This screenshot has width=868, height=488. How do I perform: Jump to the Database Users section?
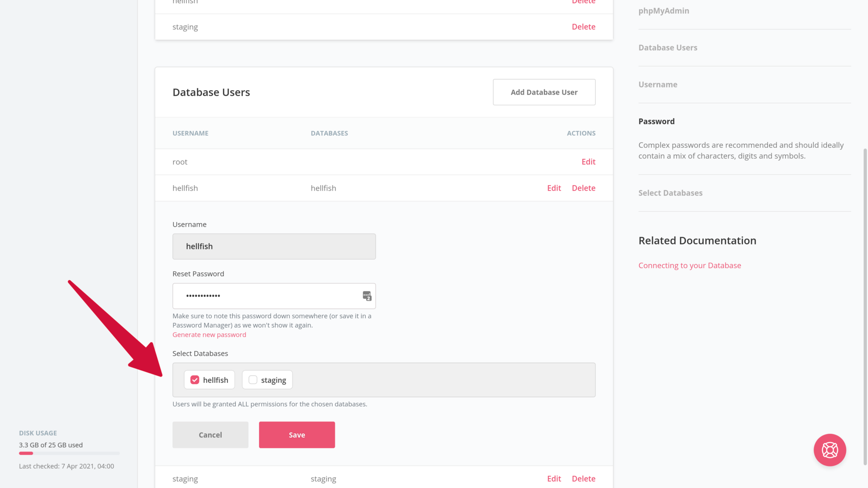click(x=668, y=47)
